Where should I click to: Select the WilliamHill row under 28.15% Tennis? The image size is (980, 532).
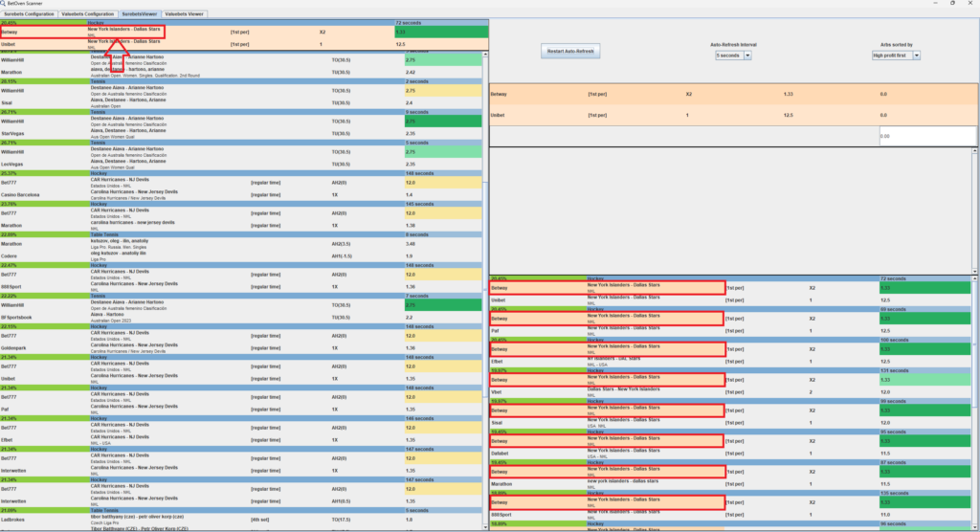pos(241,91)
